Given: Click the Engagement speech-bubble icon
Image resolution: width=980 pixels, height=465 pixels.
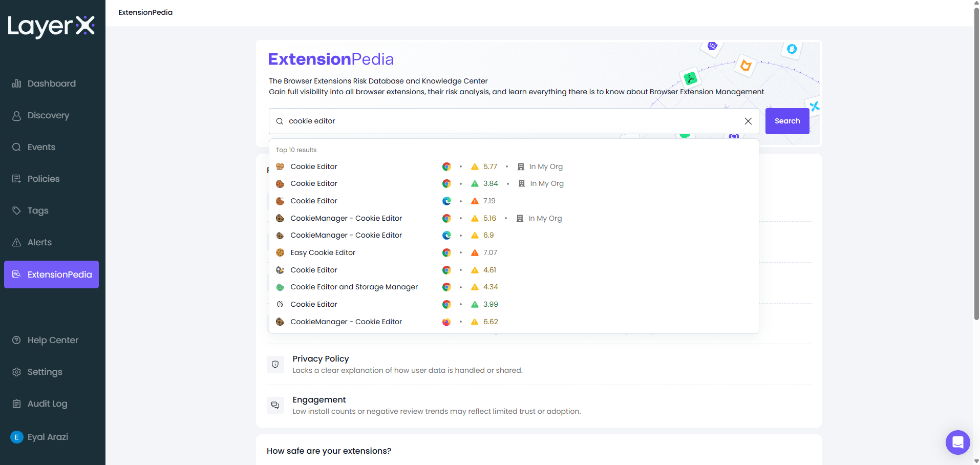Looking at the screenshot, I should tap(275, 405).
